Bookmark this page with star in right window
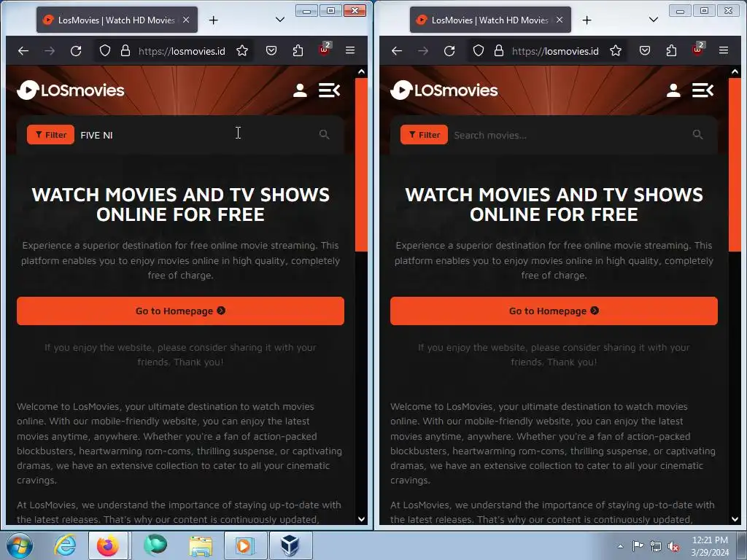This screenshot has width=747, height=560. point(616,50)
